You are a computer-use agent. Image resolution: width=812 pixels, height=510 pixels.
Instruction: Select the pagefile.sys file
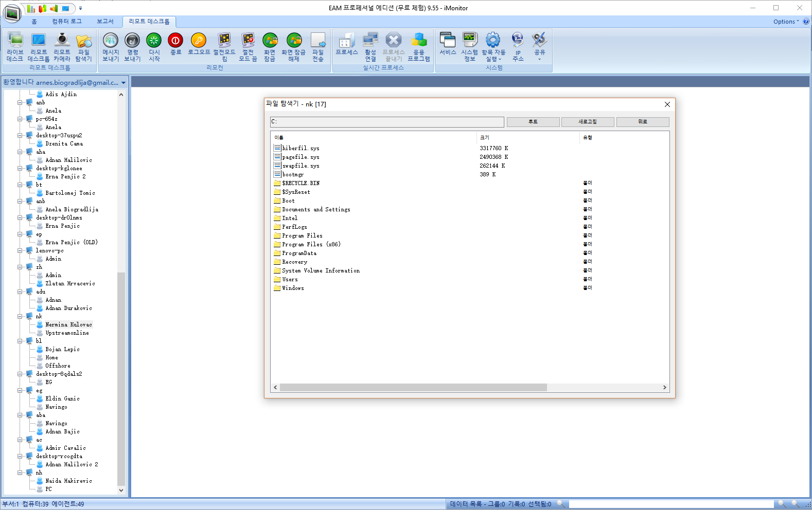point(301,157)
